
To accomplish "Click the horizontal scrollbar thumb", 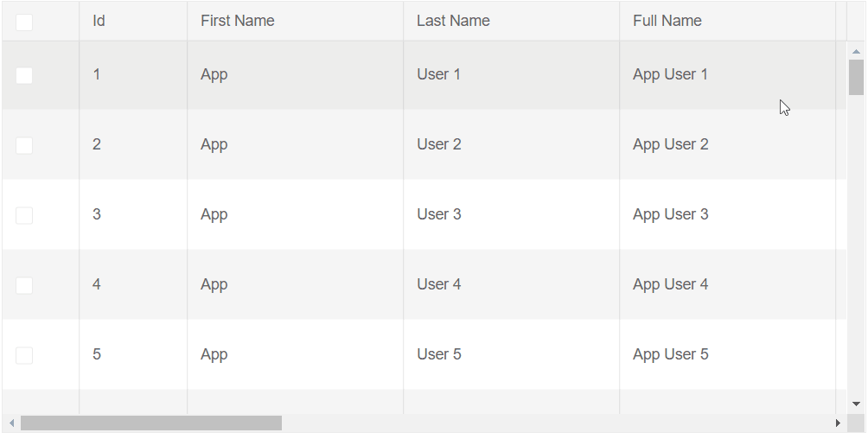I will click(151, 423).
